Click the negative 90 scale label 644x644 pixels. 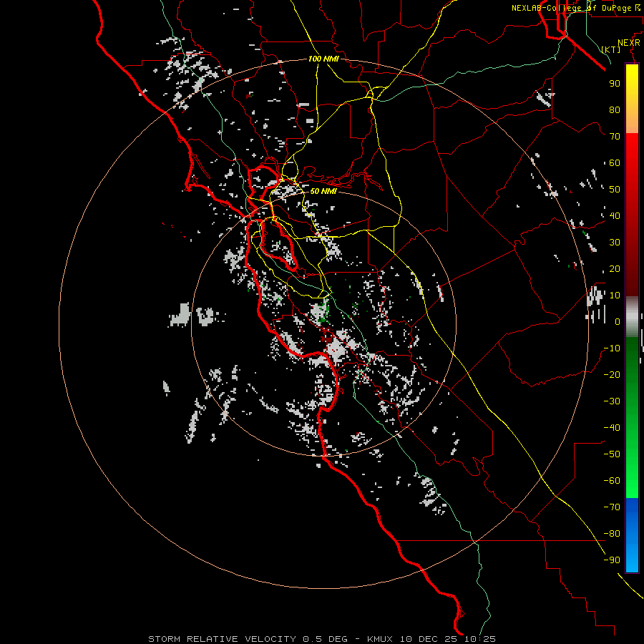click(612, 560)
